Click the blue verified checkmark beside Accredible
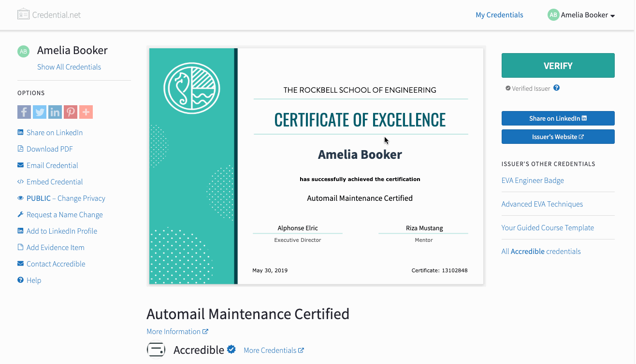Screen dimensions: 636x364 coord(231,350)
